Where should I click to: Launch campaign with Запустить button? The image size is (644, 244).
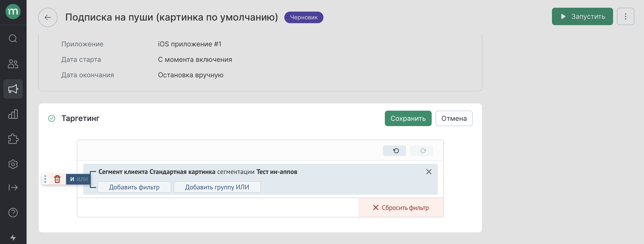pos(582,16)
